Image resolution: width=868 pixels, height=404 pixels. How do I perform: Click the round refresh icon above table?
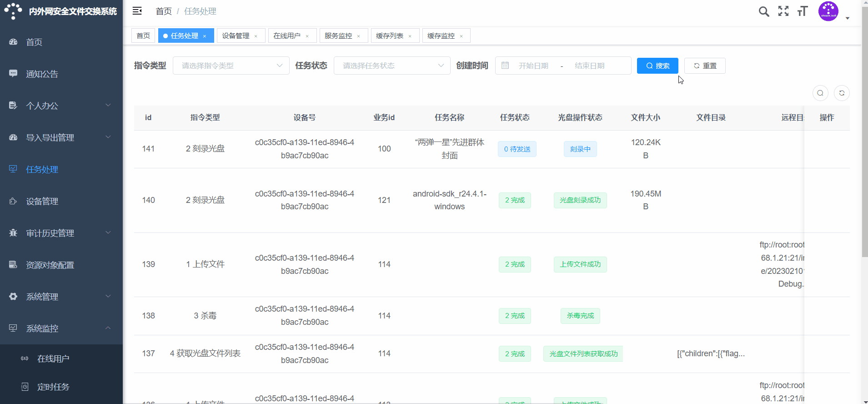(x=842, y=93)
